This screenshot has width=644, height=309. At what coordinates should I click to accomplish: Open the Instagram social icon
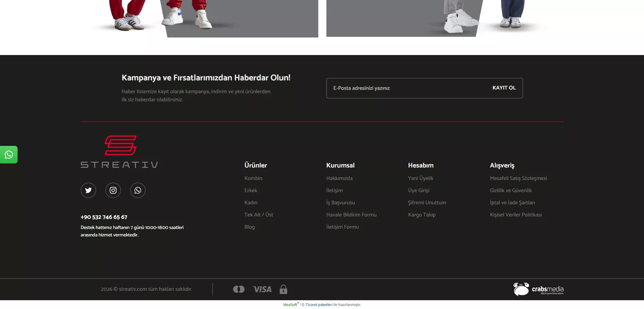point(113,190)
